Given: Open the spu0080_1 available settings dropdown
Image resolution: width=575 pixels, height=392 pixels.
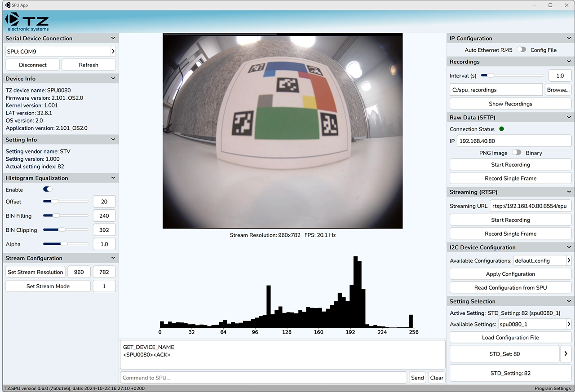Looking at the screenshot, I should 569,324.
